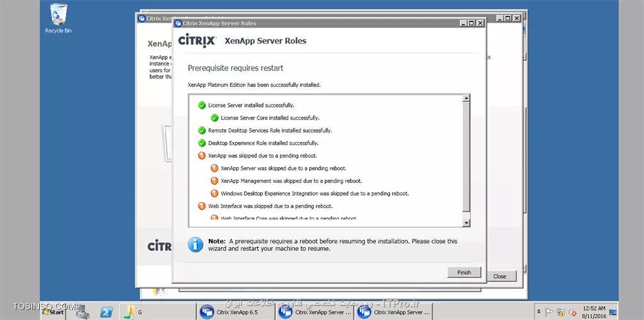
Task: Click the vertical scrollbar thumb in the results list
Action: [x=466, y=157]
